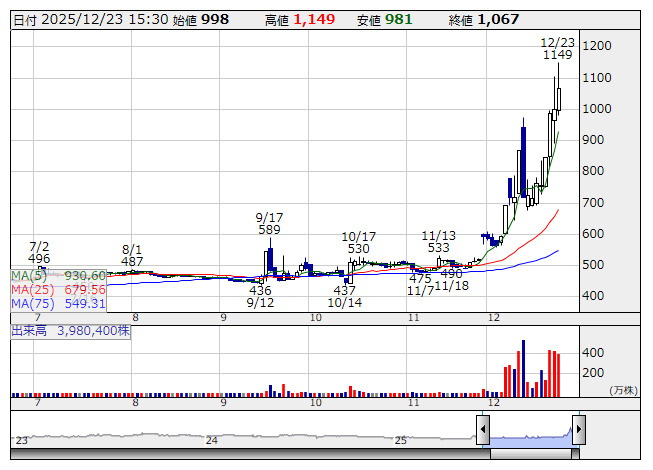
Task: Click the 11/13 peak label 533
Action: click(x=436, y=247)
